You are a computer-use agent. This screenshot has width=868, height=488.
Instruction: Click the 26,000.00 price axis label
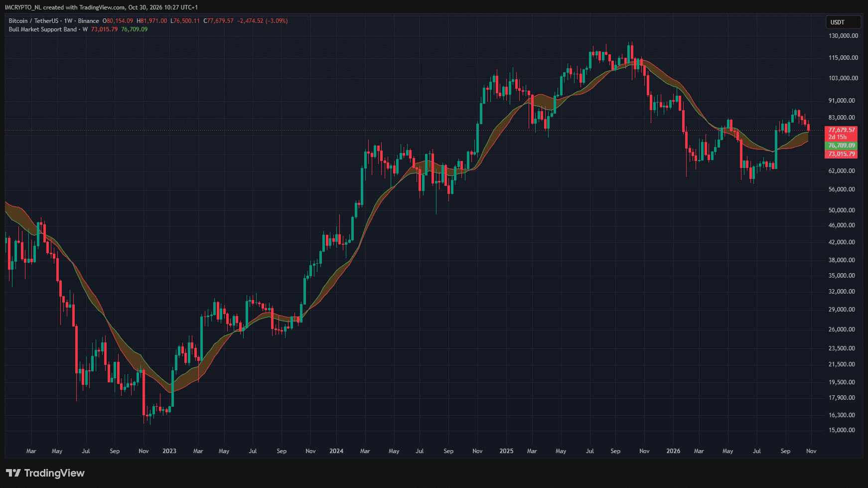pos(842,329)
